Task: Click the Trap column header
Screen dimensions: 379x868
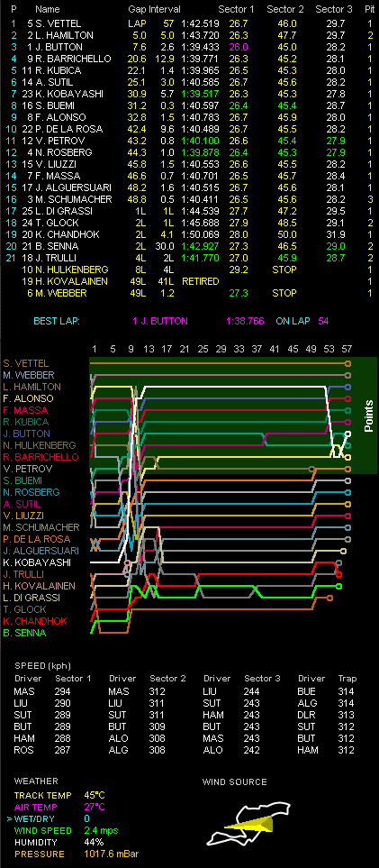Action: 347,678
